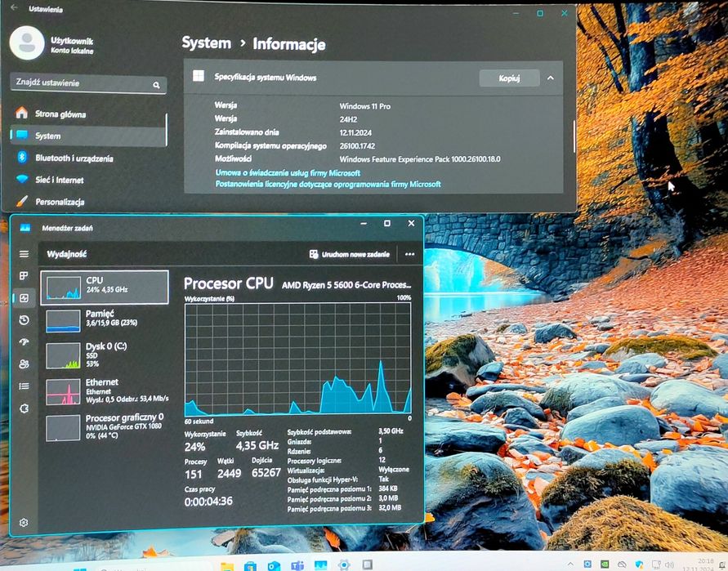Select Ethernet in the performance list
The image size is (728, 571).
[x=105, y=391]
